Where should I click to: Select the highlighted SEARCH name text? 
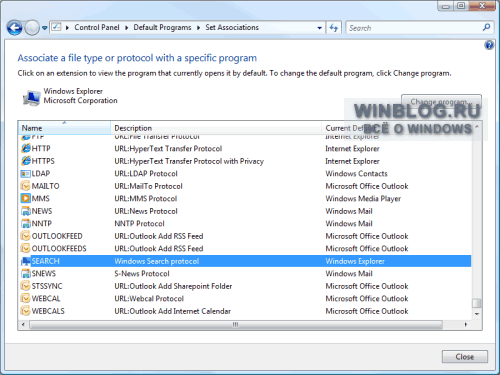click(x=46, y=261)
